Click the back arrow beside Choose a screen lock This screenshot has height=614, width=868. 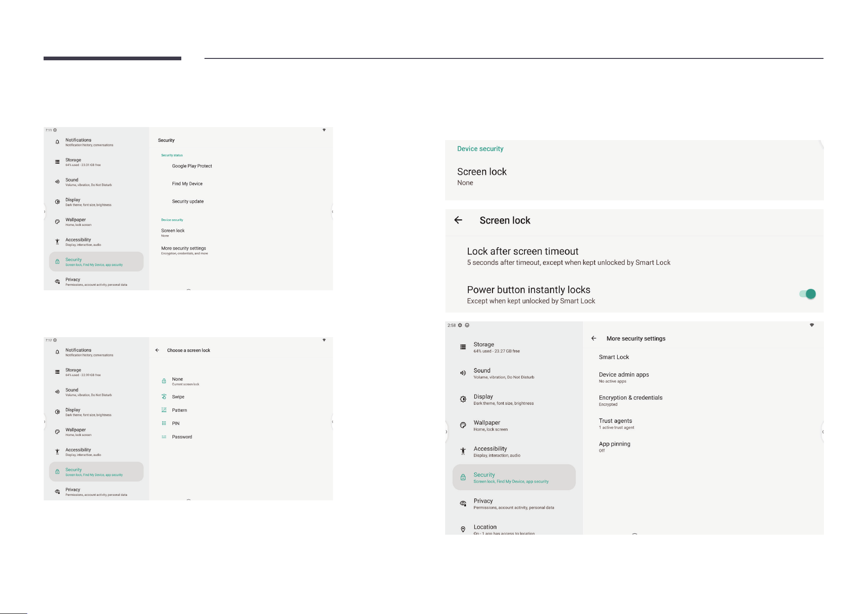pyautogui.click(x=157, y=350)
